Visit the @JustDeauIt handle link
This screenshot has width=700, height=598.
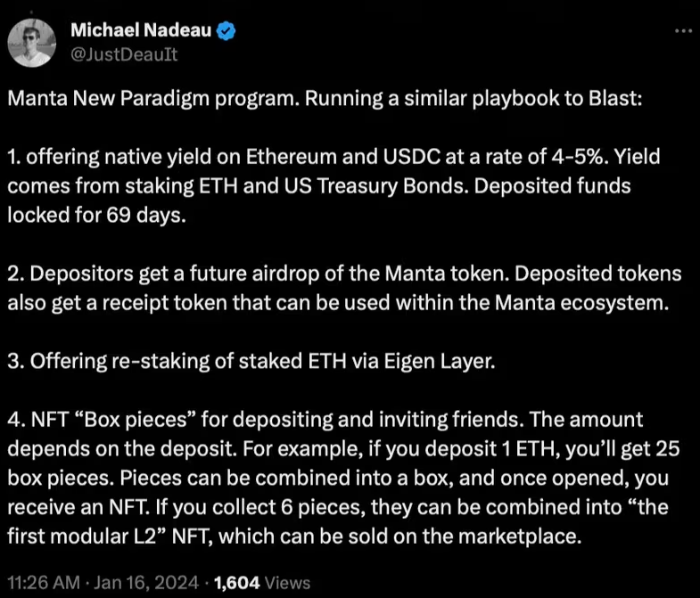(x=124, y=54)
